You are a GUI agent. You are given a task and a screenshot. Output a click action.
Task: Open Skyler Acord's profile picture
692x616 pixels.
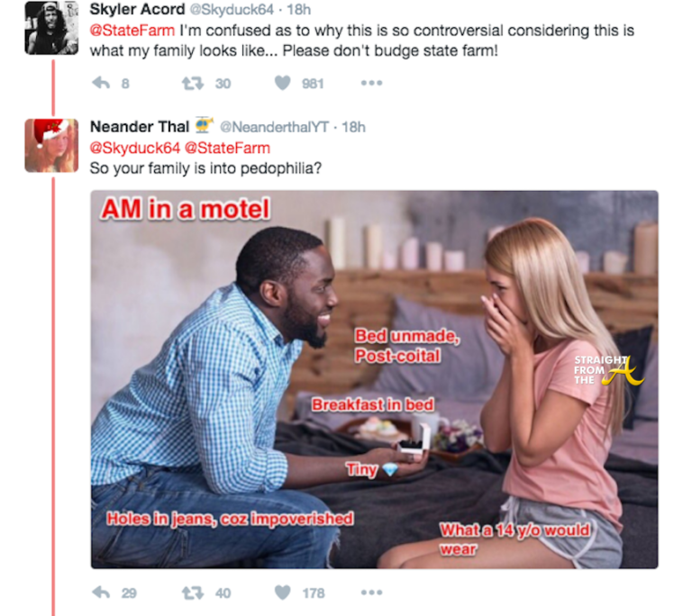(x=51, y=28)
